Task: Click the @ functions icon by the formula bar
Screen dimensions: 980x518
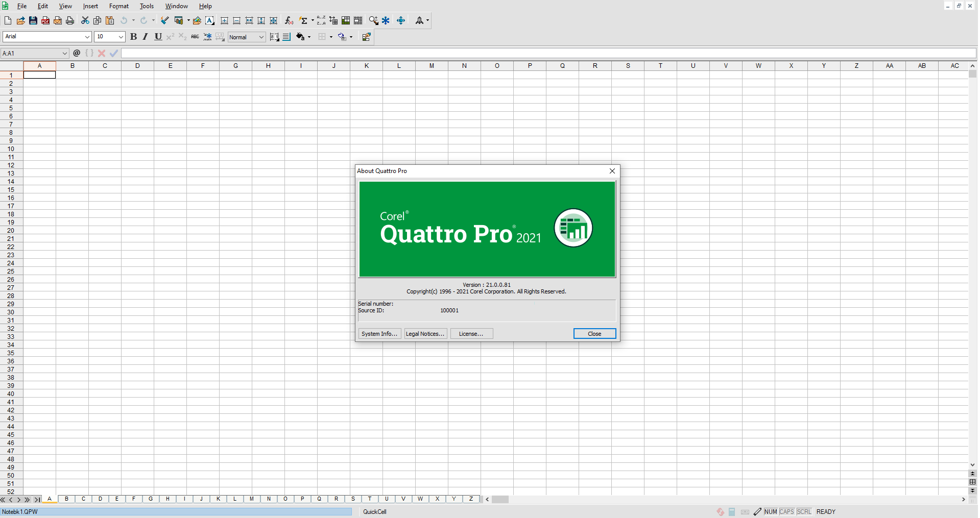Action: pos(77,53)
